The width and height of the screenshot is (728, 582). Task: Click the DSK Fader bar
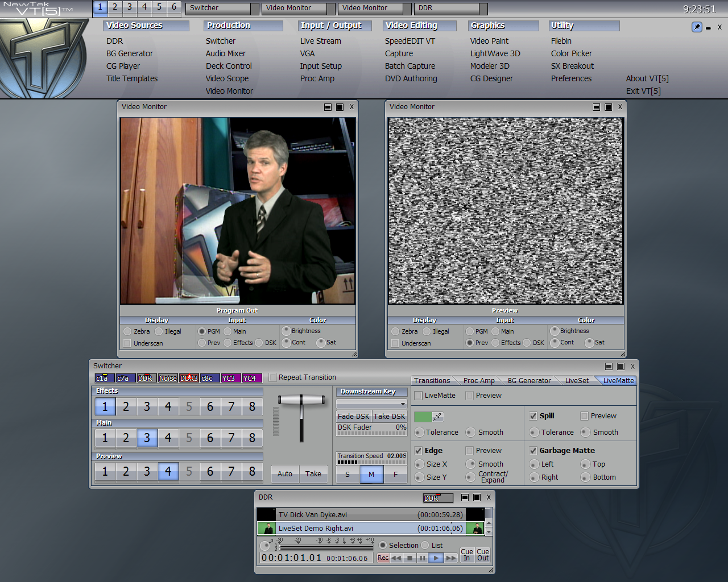[372, 430]
